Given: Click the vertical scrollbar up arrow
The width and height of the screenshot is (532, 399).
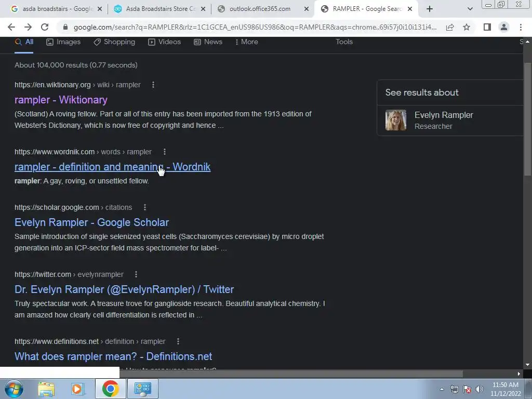Looking at the screenshot, I should click(x=527, y=42).
